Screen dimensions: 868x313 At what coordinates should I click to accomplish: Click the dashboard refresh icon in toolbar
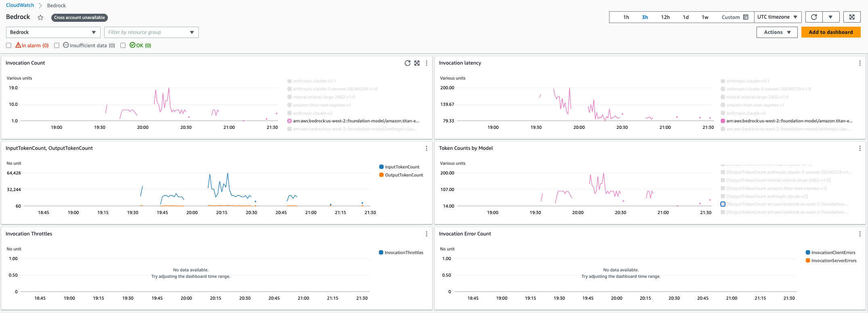tap(814, 17)
